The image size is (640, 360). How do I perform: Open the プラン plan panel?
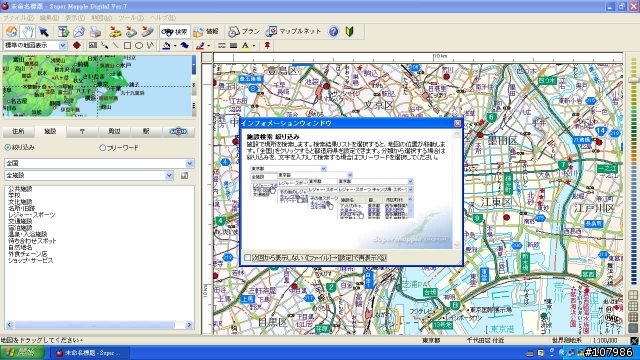244,31
